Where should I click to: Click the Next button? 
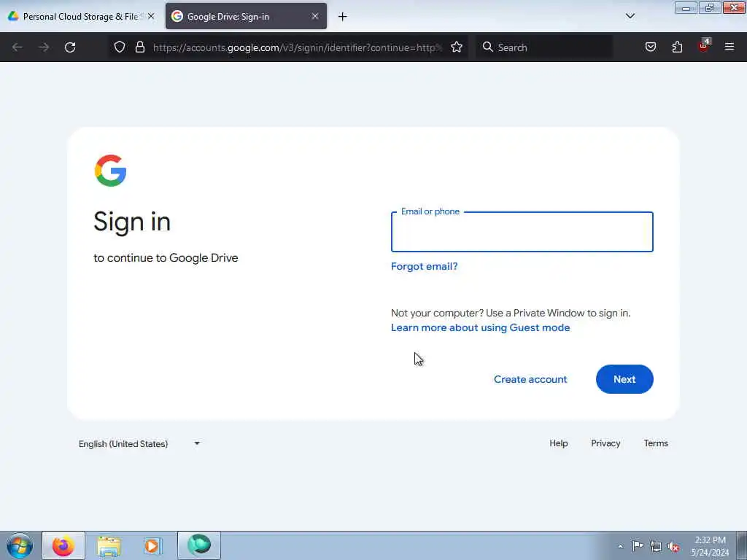pyautogui.click(x=624, y=379)
